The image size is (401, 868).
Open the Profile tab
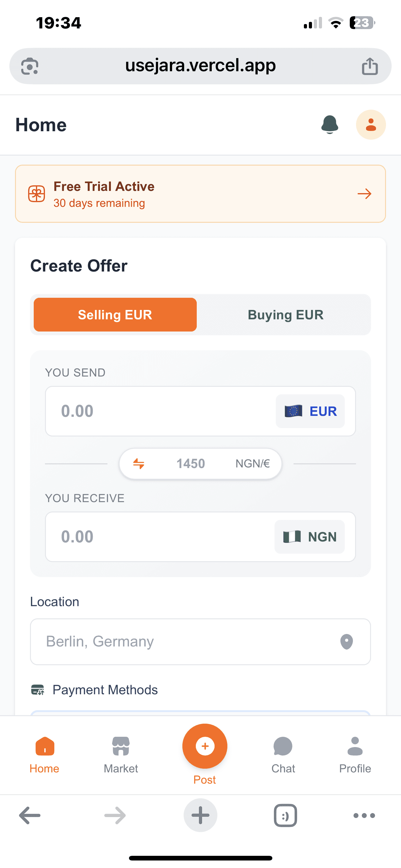(x=355, y=745)
